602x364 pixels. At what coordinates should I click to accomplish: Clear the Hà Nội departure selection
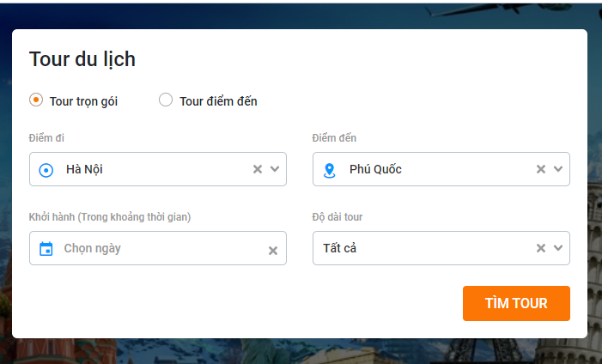click(x=257, y=169)
